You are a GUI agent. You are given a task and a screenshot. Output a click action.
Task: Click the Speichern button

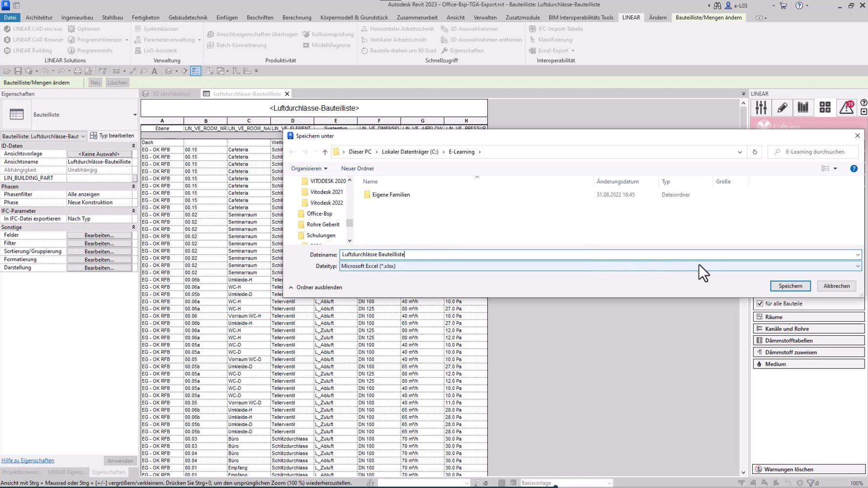[x=790, y=286]
